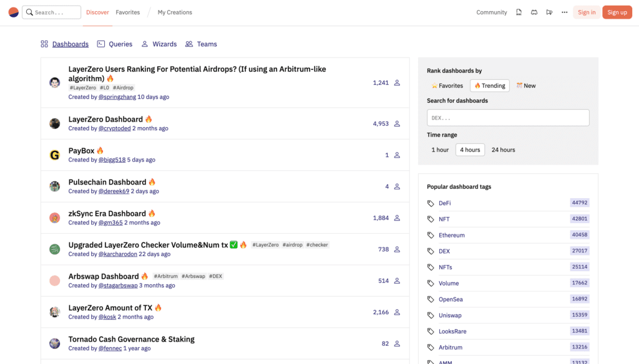Click the Wizards person icon

pyautogui.click(x=145, y=44)
